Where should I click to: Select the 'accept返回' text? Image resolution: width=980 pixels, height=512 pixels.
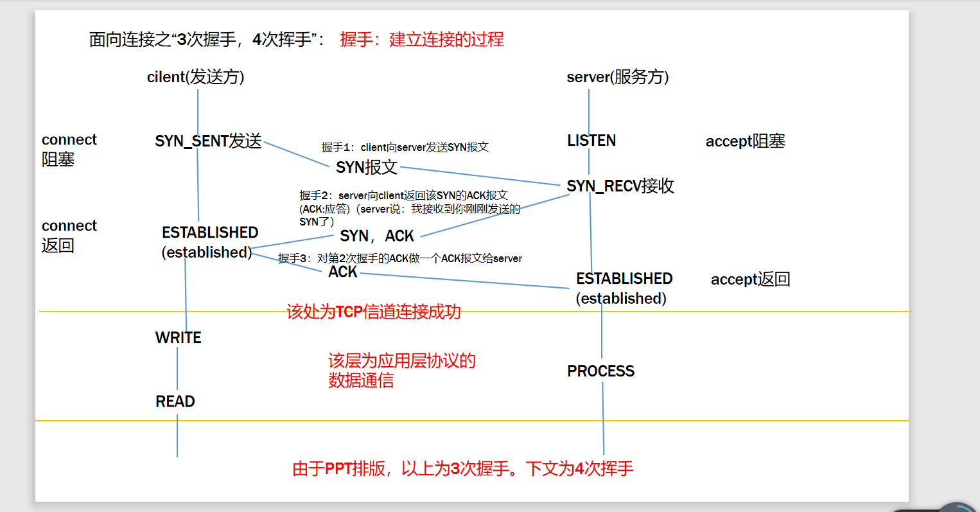click(x=751, y=279)
